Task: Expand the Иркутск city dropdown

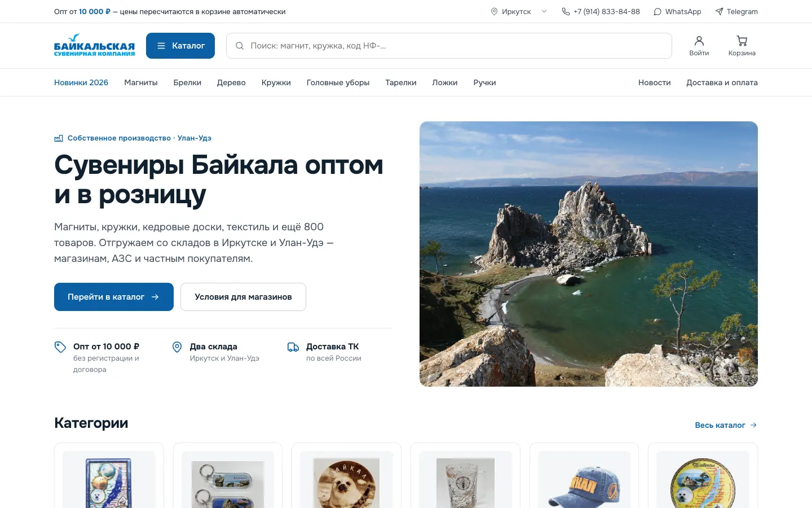Action: coord(519,11)
